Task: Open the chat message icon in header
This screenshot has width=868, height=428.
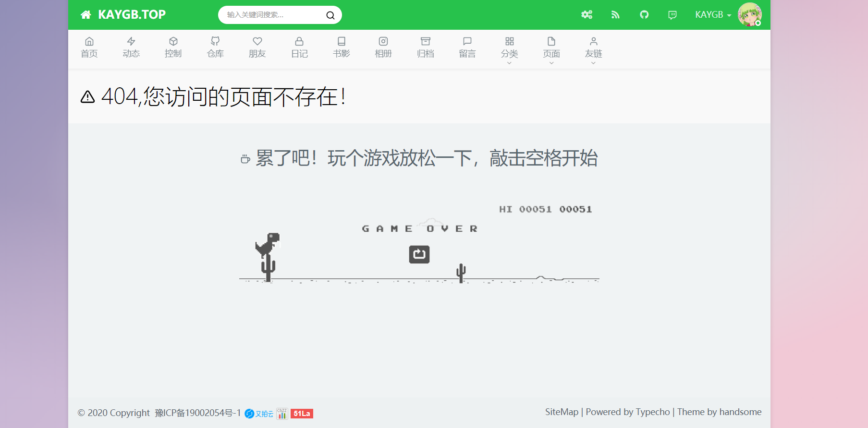Action: [x=672, y=15]
